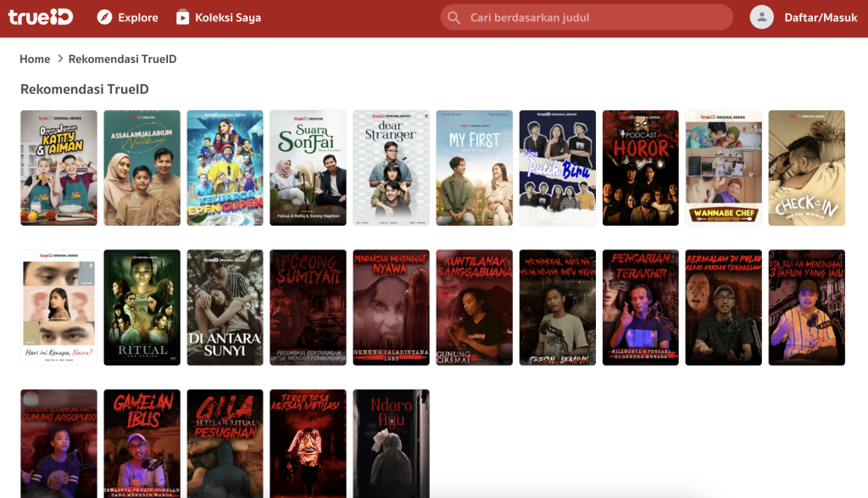
Task: Open Putih Biru poster
Action: tap(558, 168)
